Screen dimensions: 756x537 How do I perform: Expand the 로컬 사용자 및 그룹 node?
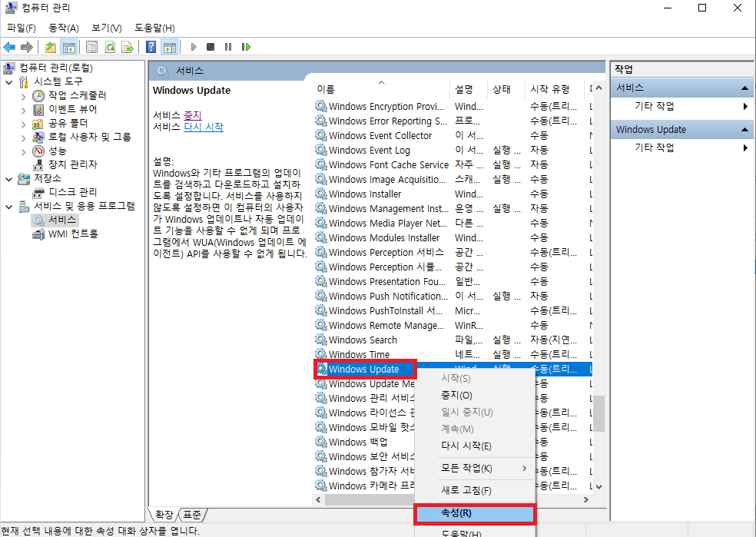tap(24, 138)
